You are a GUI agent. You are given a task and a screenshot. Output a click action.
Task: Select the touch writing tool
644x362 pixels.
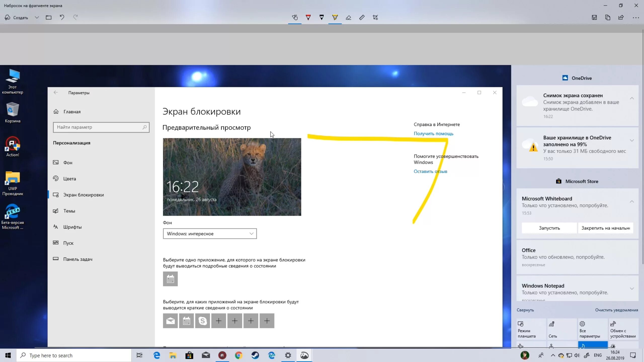[295, 17]
